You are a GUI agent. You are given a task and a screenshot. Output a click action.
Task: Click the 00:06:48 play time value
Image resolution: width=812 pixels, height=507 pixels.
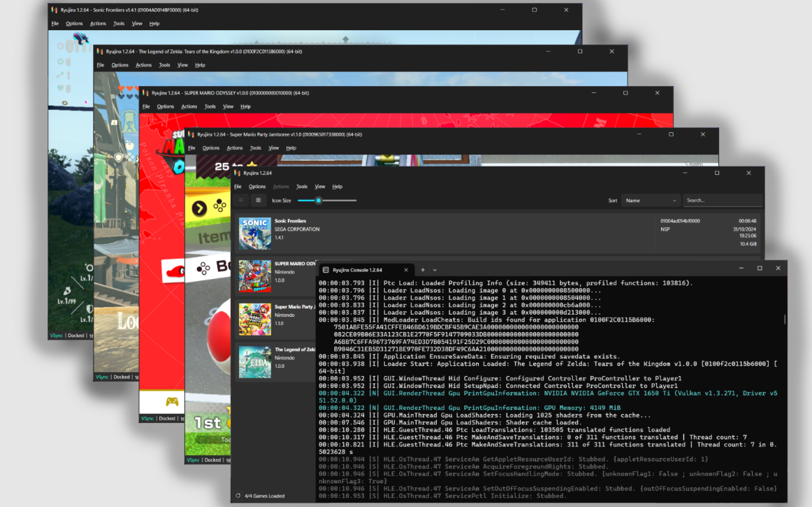pyautogui.click(x=747, y=221)
